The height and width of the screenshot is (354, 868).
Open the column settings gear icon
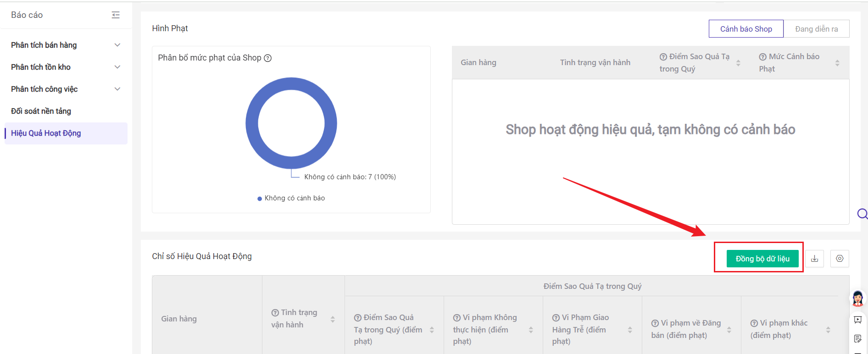point(840,259)
